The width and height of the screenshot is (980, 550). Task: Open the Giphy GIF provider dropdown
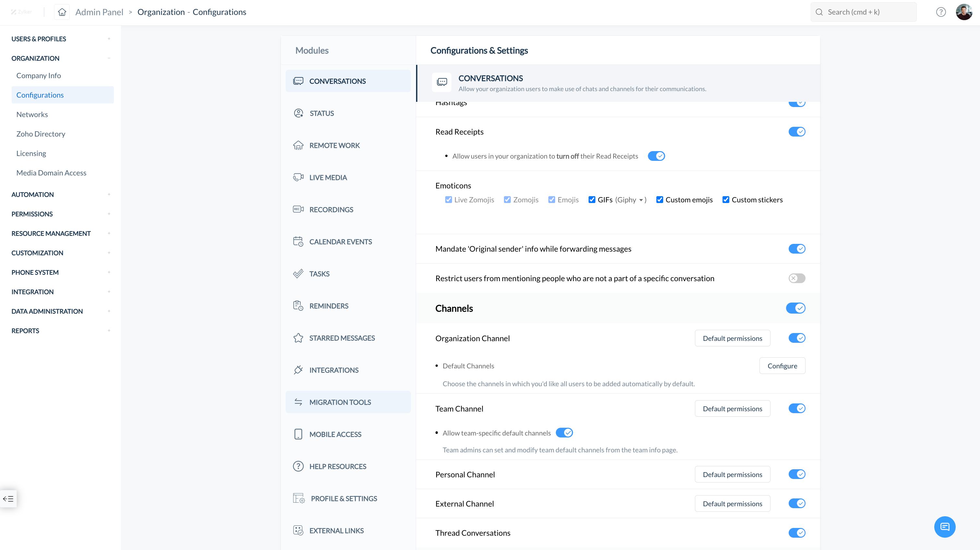(x=641, y=200)
